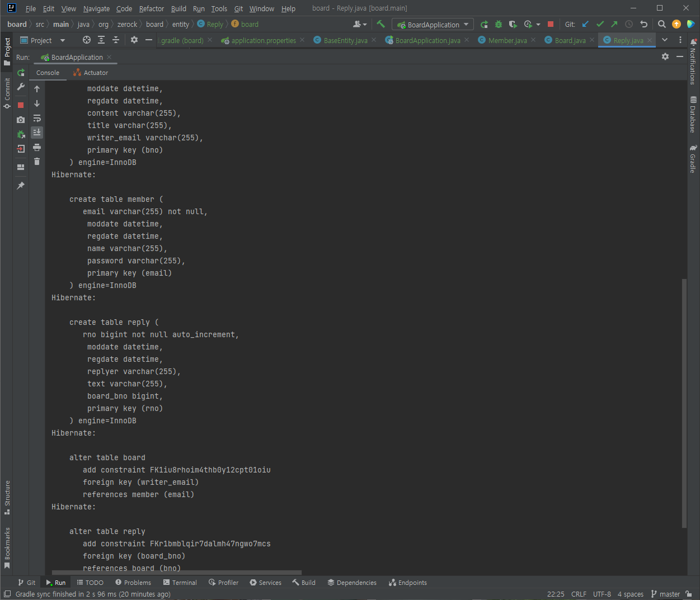Viewport: 700px width, 600px height.
Task: Open BoardApplication run configuration dropdown
Action: click(433, 25)
